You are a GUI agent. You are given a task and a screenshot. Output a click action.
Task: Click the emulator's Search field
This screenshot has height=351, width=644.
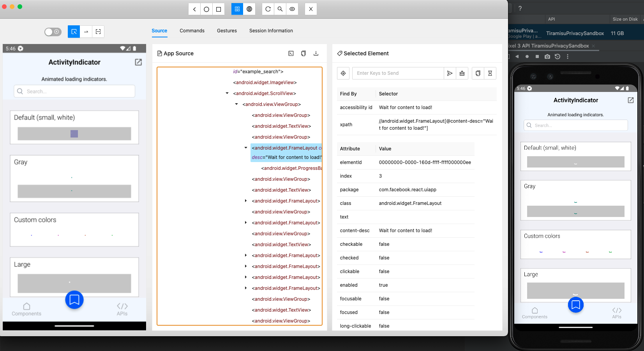[x=576, y=125]
